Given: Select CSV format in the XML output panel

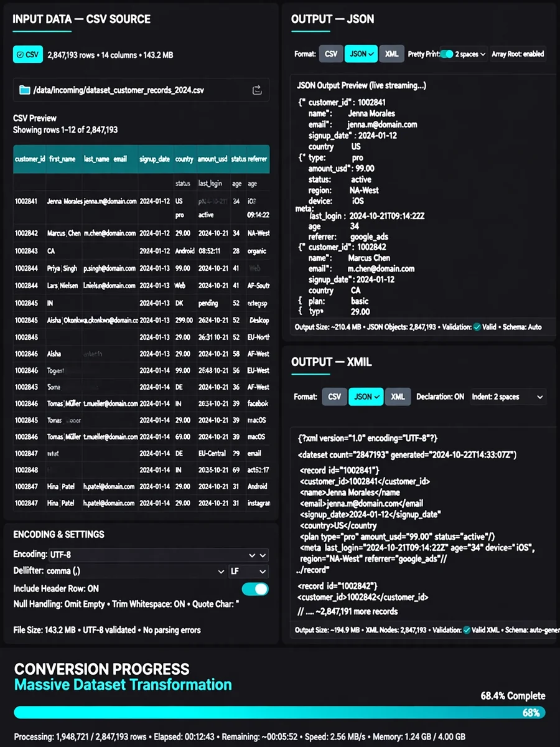Looking at the screenshot, I should (x=335, y=397).
